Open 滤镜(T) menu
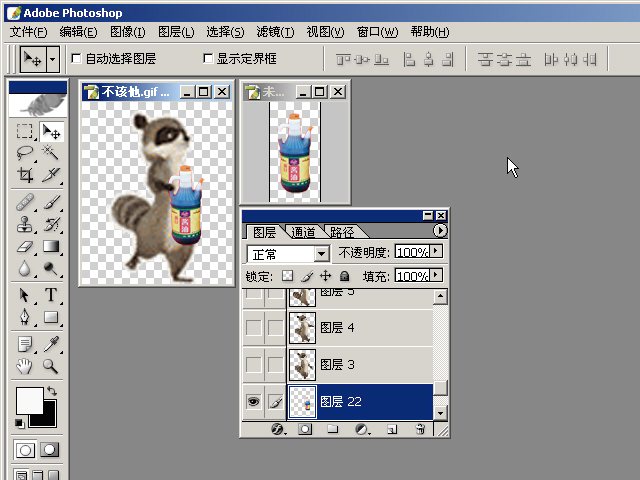 [275, 32]
